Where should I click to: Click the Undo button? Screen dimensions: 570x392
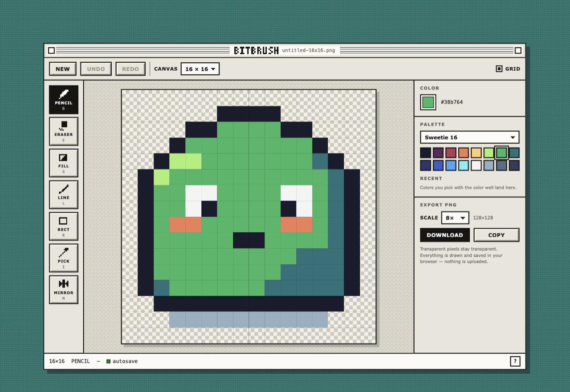pos(96,69)
